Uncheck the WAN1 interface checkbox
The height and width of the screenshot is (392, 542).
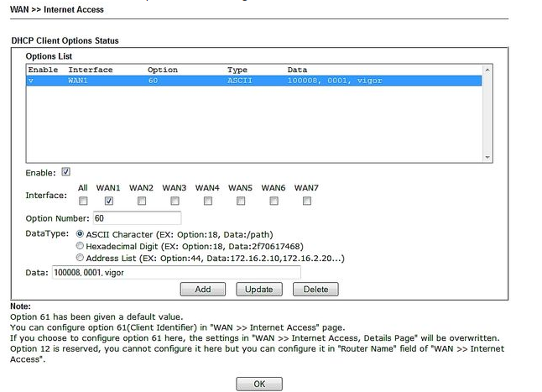click(x=108, y=201)
